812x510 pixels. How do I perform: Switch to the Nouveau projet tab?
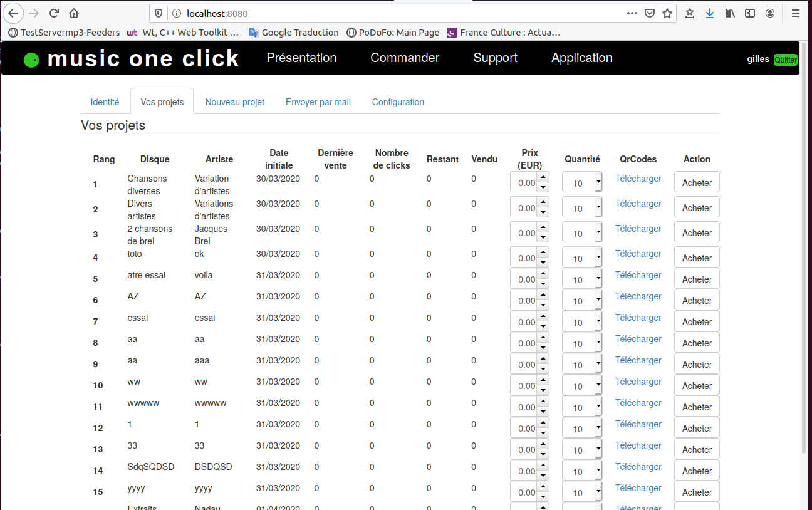[x=235, y=102]
